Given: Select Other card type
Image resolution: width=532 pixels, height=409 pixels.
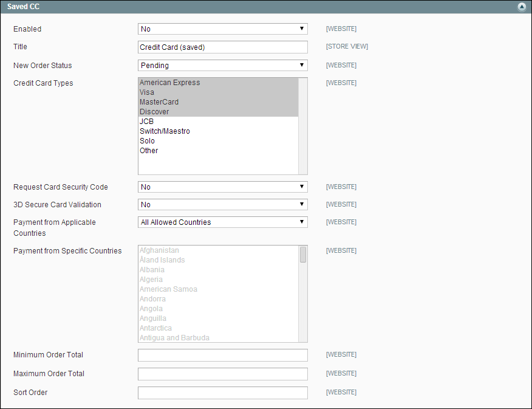Looking at the screenshot, I should [x=219, y=150].
